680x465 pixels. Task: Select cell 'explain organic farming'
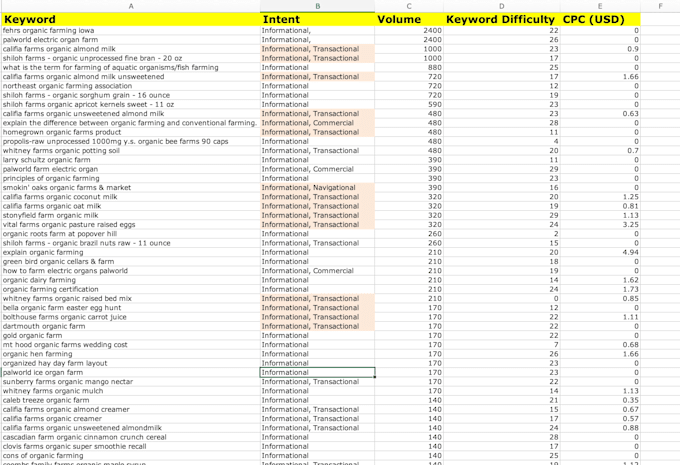pyautogui.click(x=131, y=252)
